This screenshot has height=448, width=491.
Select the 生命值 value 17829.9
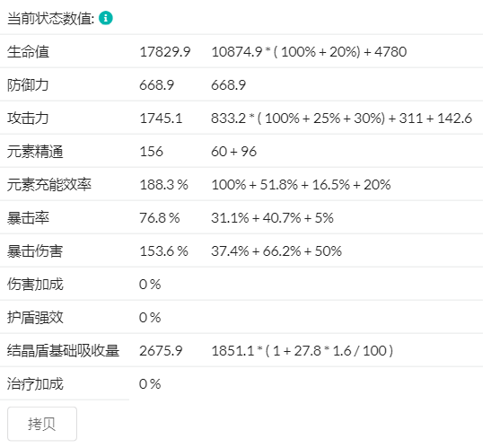point(164,52)
